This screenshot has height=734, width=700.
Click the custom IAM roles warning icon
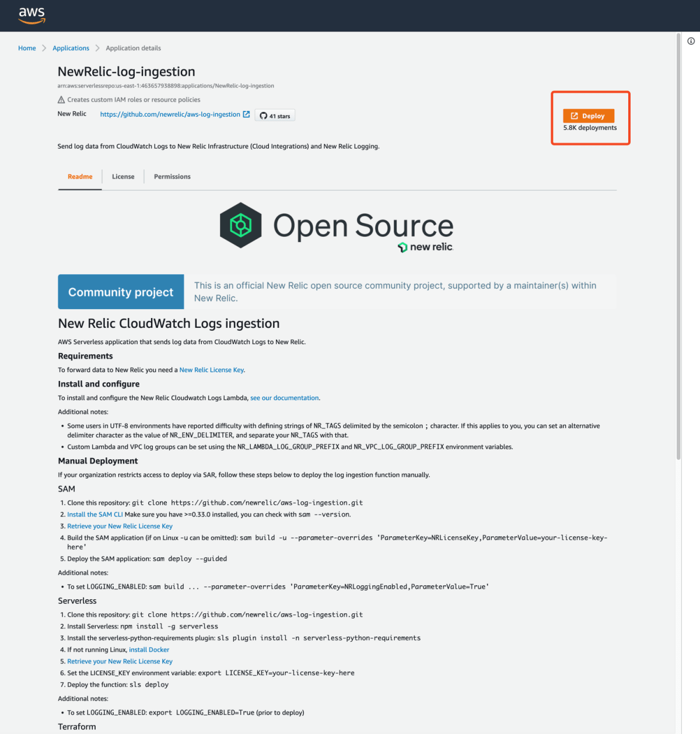click(61, 100)
